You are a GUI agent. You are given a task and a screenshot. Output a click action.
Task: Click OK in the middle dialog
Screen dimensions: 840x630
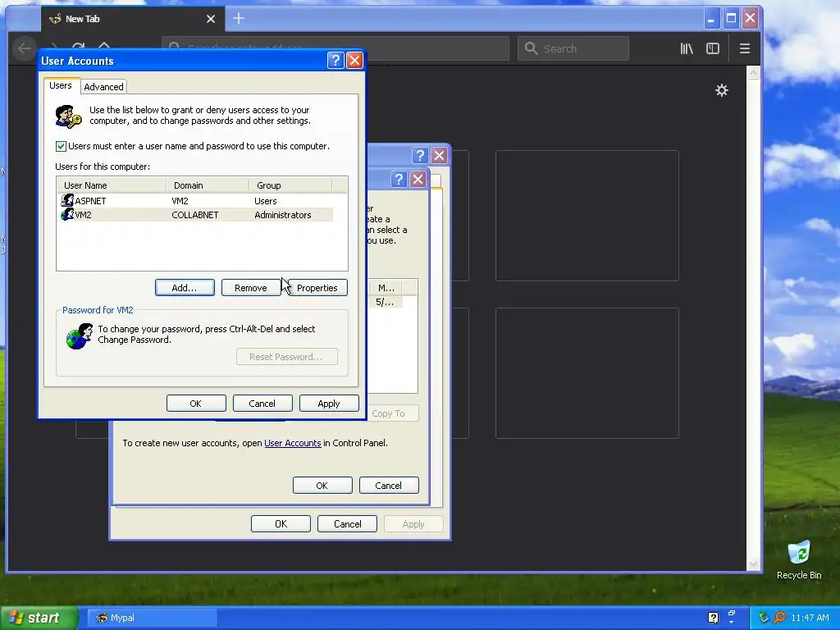click(x=322, y=486)
